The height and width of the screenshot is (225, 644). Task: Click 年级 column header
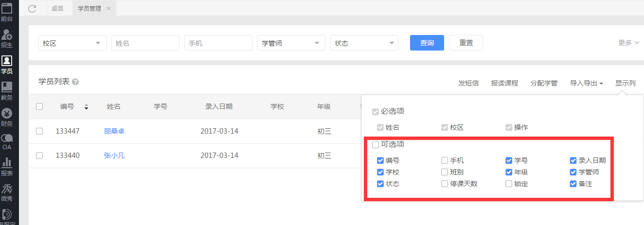(324, 106)
